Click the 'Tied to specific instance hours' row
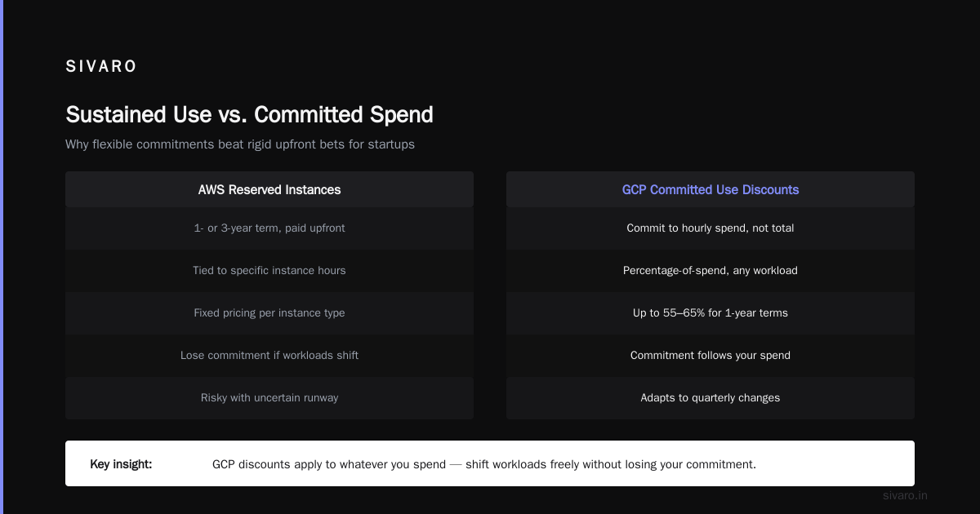 click(269, 271)
